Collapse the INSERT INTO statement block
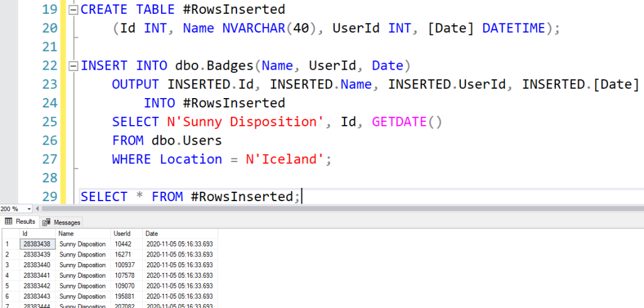The image size is (644, 308). 73,66
